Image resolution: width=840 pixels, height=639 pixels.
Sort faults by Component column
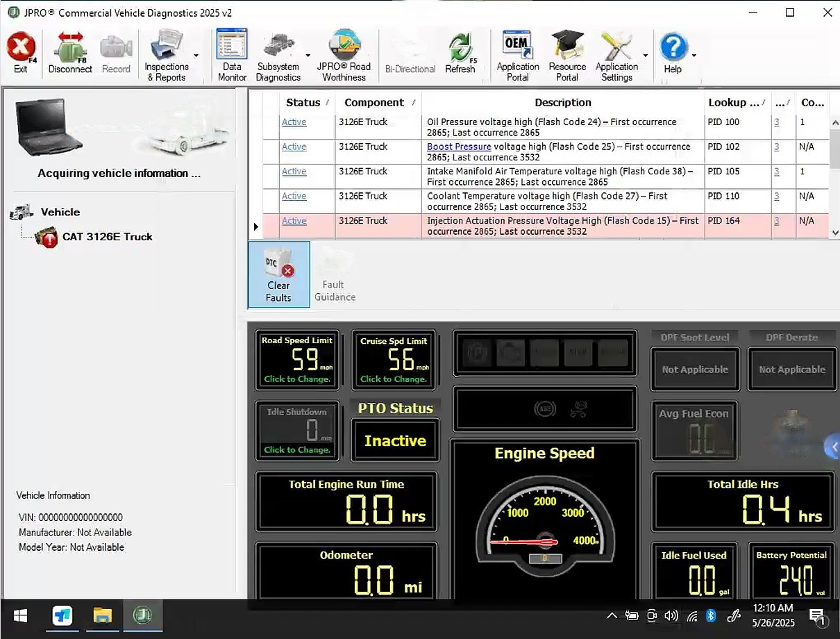pos(378,102)
